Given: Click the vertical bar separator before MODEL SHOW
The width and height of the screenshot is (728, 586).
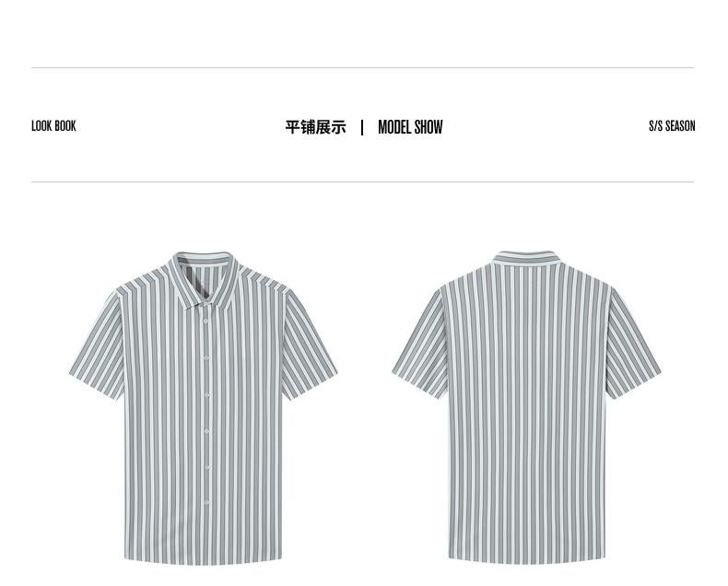Looking at the screenshot, I should [x=362, y=128].
